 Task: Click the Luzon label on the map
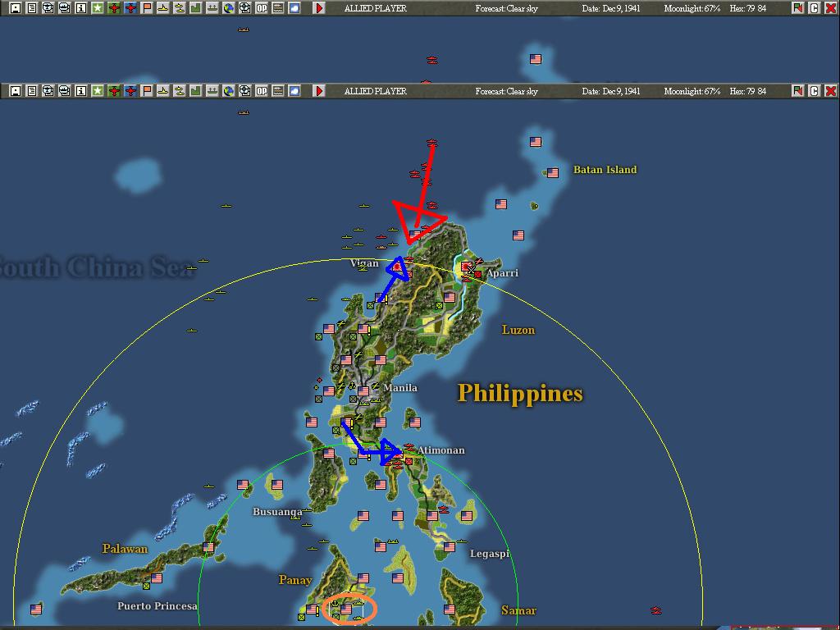click(518, 330)
